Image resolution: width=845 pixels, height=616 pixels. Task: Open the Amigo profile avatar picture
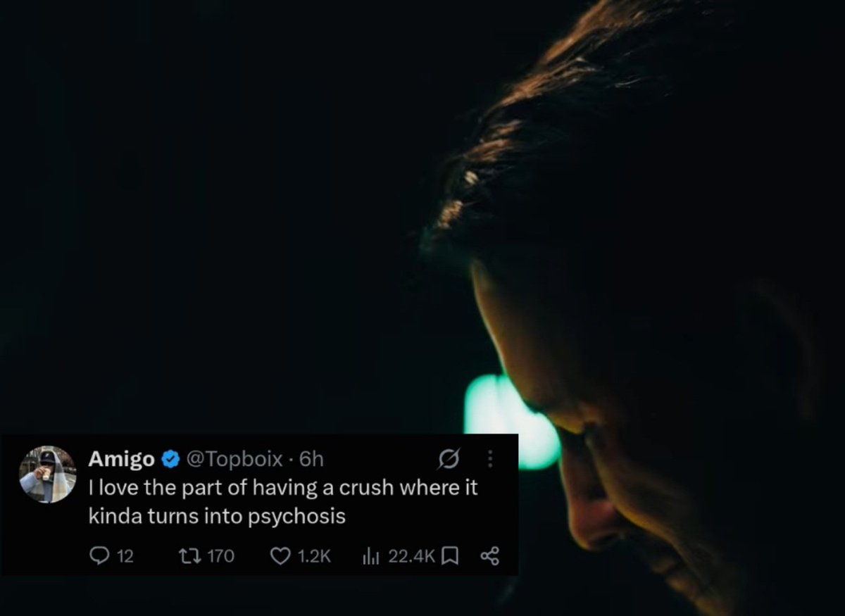point(47,474)
